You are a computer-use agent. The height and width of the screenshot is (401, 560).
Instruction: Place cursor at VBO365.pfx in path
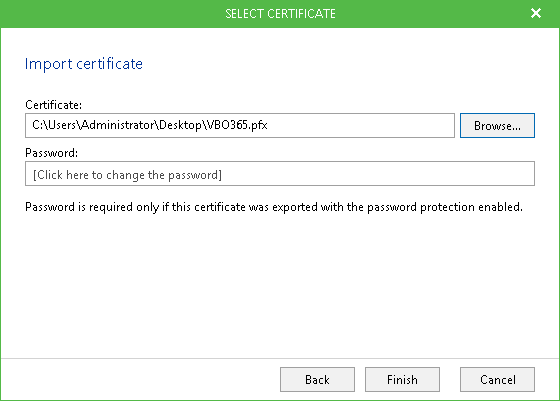click(x=237, y=125)
